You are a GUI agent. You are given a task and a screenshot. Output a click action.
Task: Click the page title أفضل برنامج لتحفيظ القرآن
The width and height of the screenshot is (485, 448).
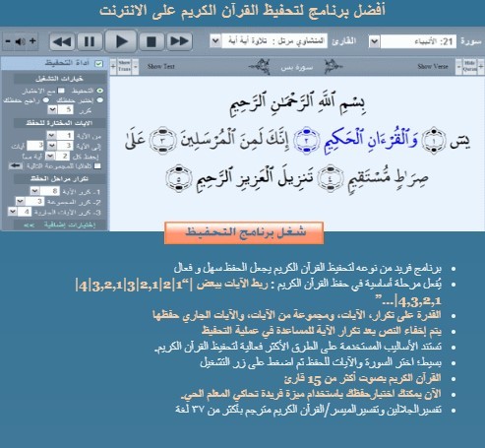242,11
